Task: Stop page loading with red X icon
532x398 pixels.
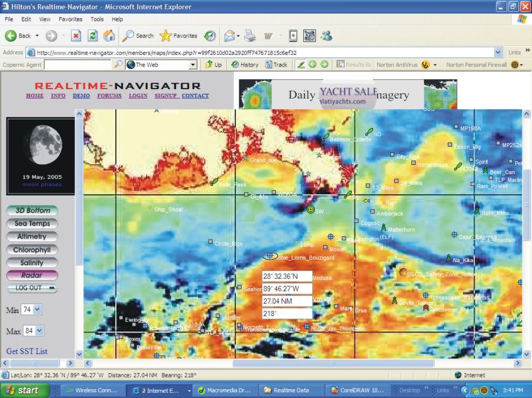Action: tap(76, 35)
